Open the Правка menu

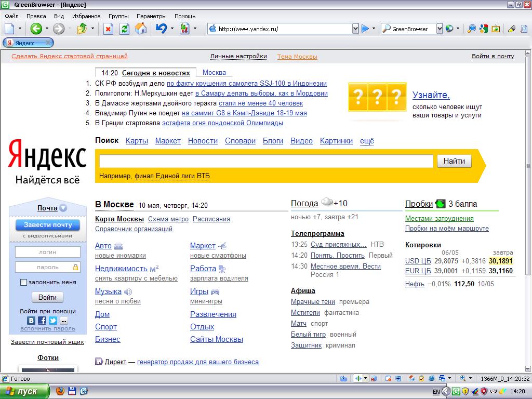(x=36, y=16)
